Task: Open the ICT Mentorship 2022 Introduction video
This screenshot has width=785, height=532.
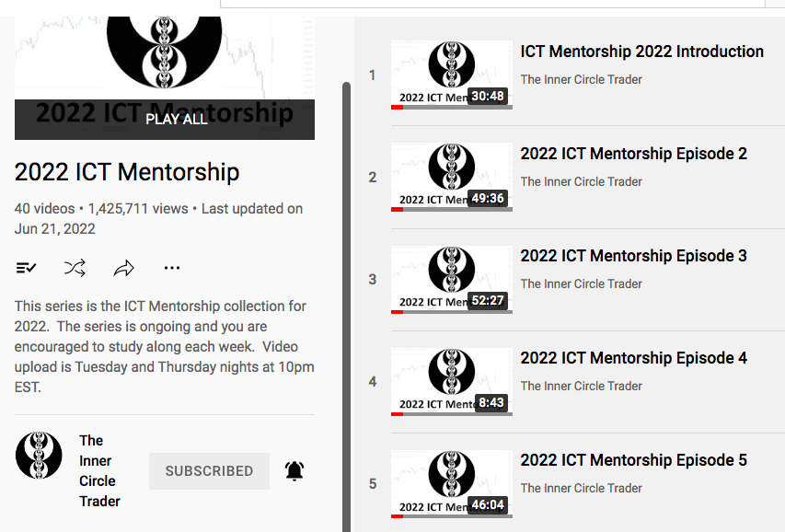Action: (x=641, y=52)
